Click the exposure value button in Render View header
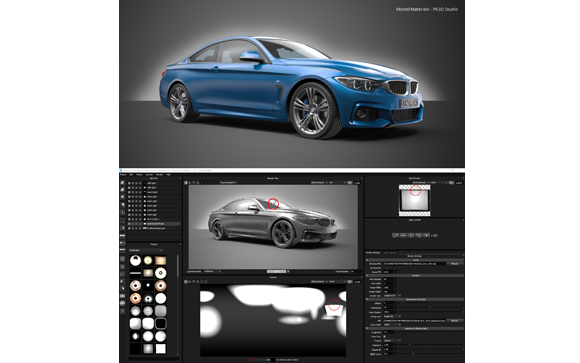Viewport: 580px width, 363px height. pos(357,183)
